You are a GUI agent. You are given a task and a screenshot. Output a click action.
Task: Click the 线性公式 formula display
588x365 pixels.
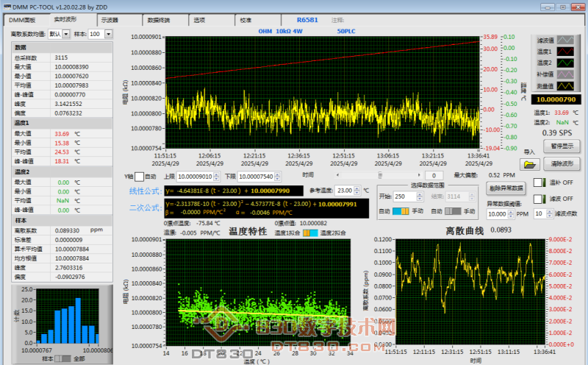click(x=234, y=191)
